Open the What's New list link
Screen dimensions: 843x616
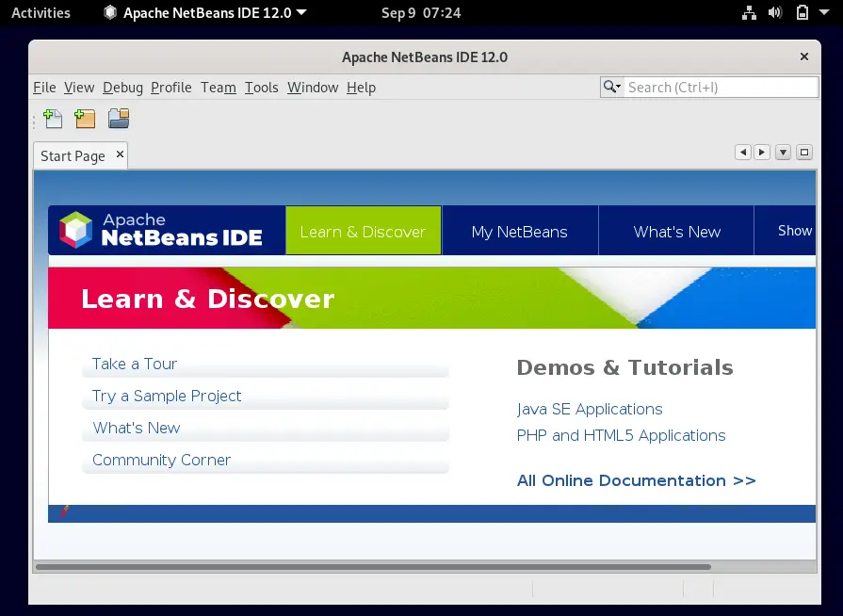[x=137, y=428]
